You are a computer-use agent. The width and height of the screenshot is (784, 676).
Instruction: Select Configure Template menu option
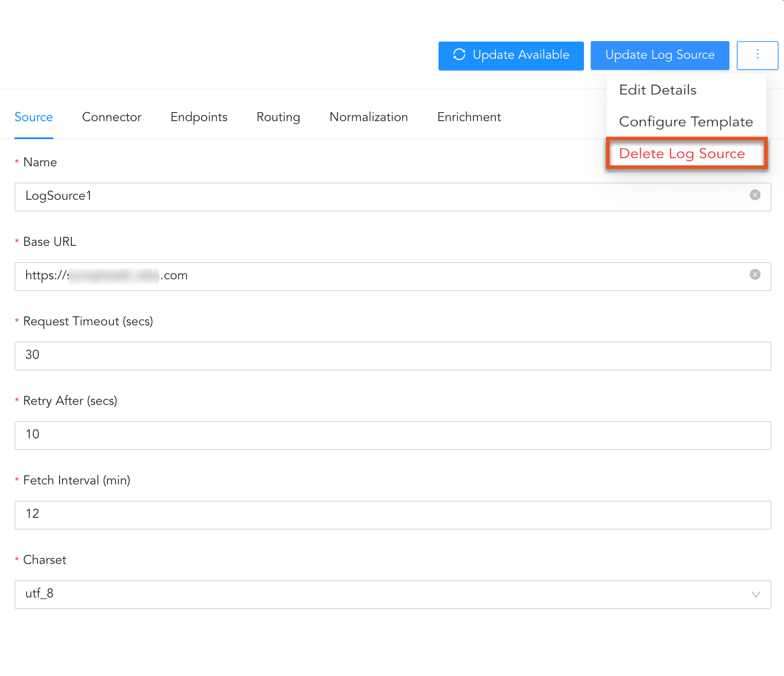(x=686, y=122)
